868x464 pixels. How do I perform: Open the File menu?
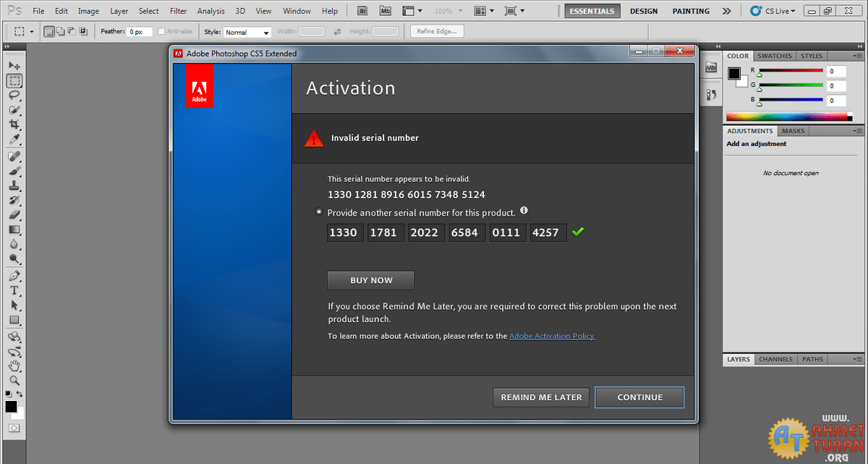click(x=38, y=11)
